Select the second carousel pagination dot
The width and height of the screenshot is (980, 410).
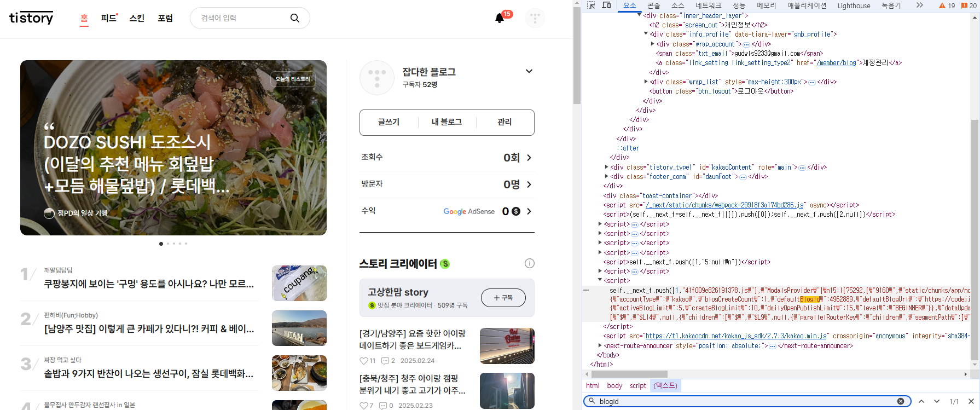coord(168,244)
